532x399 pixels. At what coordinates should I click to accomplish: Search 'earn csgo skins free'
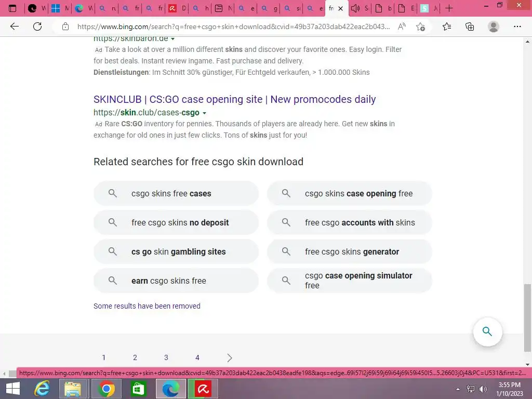tap(176, 281)
